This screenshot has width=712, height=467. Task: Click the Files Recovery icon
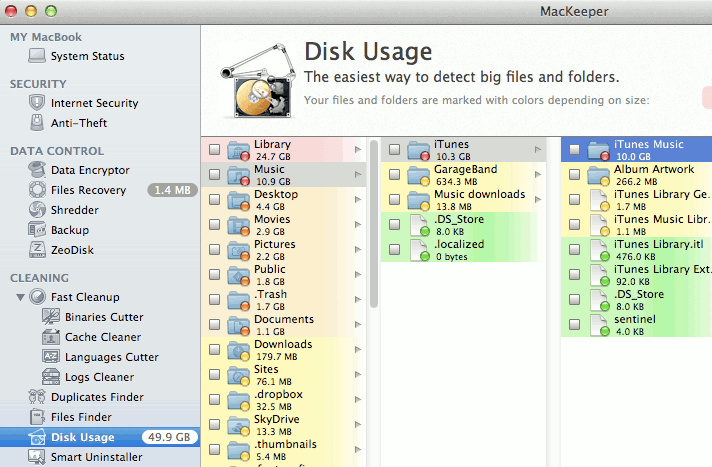click(x=37, y=190)
